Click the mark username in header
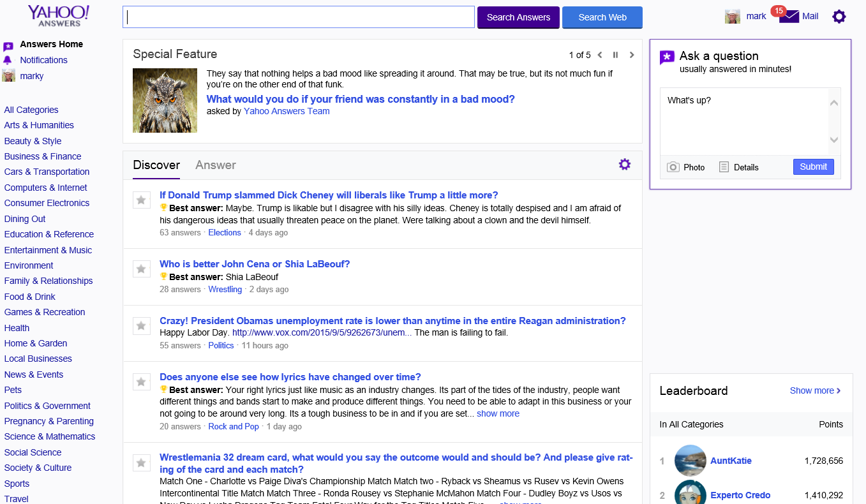The width and height of the screenshot is (866, 504). click(756, 17)
